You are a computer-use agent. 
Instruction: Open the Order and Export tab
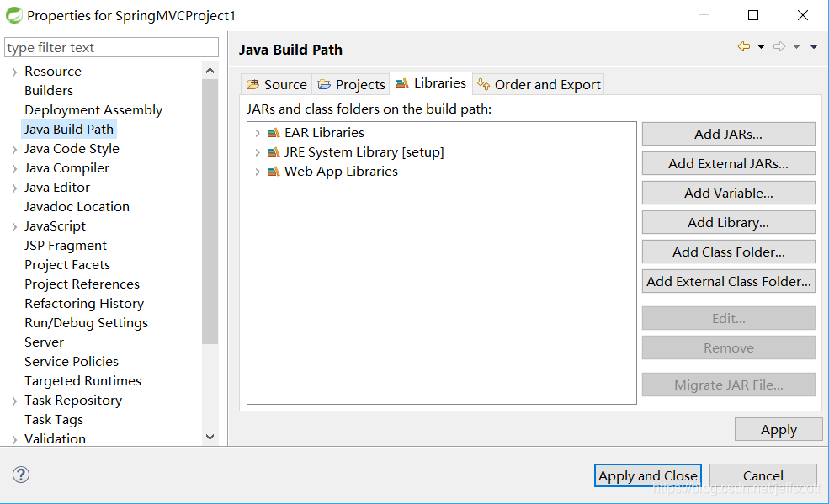point(539,84)
